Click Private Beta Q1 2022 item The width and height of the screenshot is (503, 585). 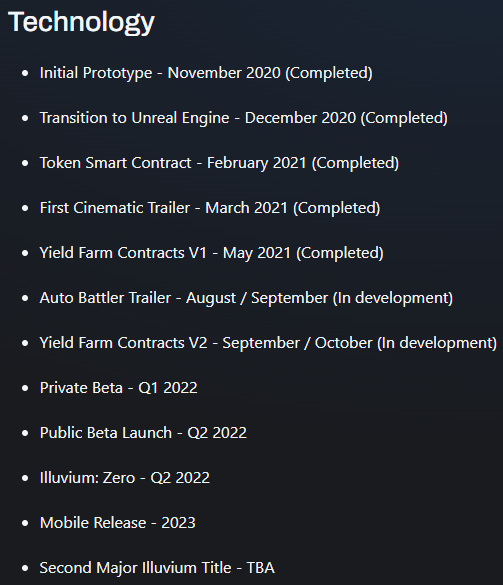click(x=118, y=388)
